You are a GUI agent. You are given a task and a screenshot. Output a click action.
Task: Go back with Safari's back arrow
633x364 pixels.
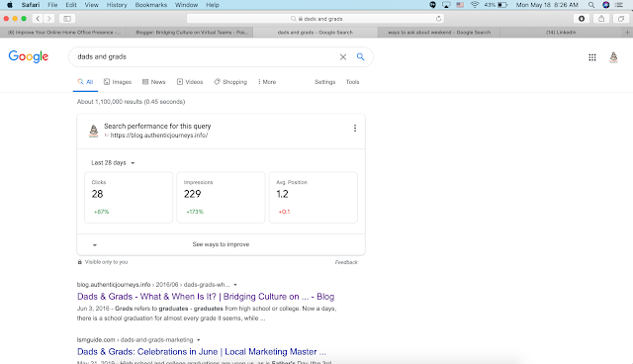(x=38, y=19)
